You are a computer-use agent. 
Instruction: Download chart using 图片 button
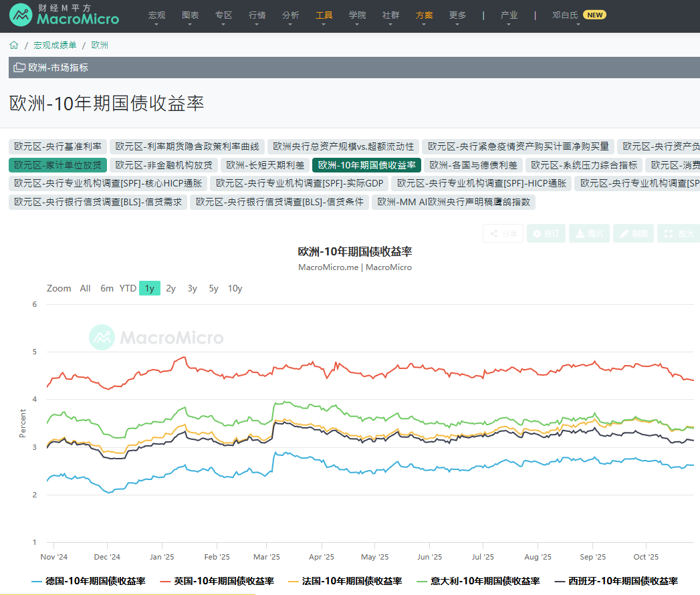click(588, 234)
